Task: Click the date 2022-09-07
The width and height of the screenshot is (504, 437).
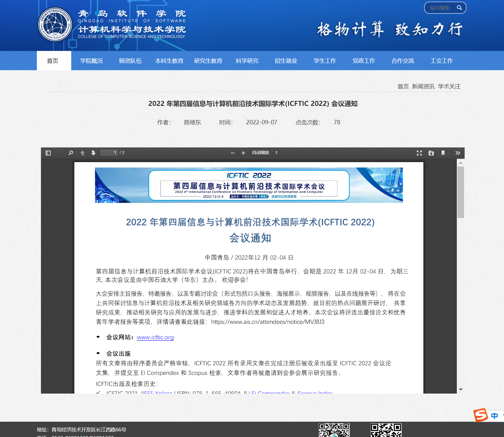Action: pos(262,122)
